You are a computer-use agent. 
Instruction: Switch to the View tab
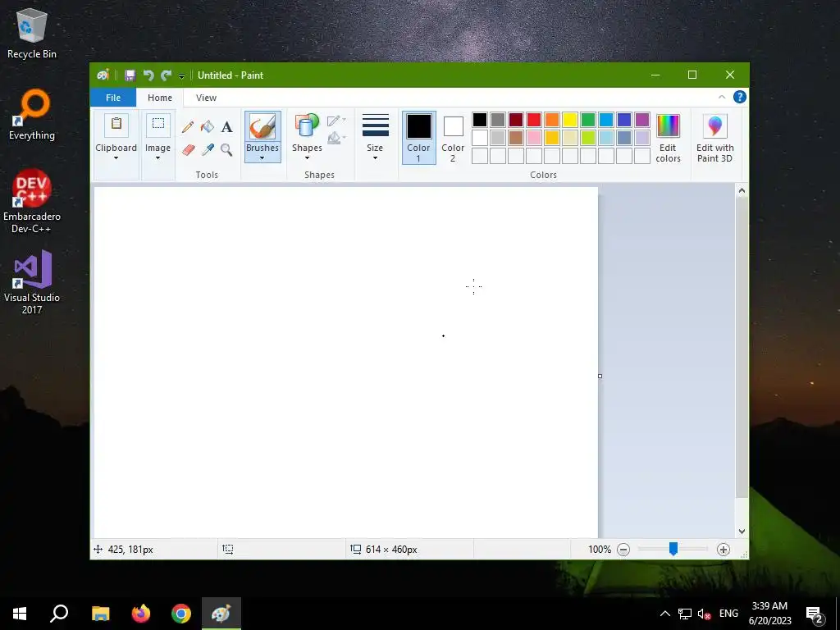pyautogui.click(x=206, y=98)
